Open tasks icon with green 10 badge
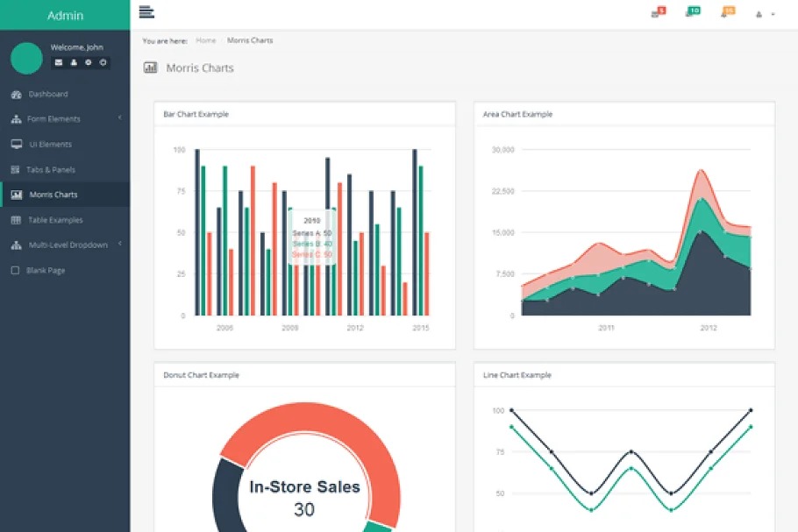 (x=691, y=12)
